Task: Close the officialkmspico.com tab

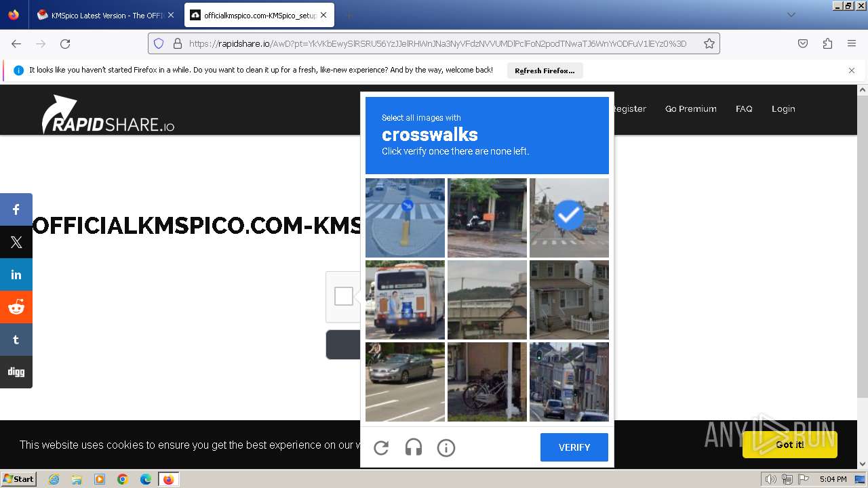Action: (x=323, y=15)
